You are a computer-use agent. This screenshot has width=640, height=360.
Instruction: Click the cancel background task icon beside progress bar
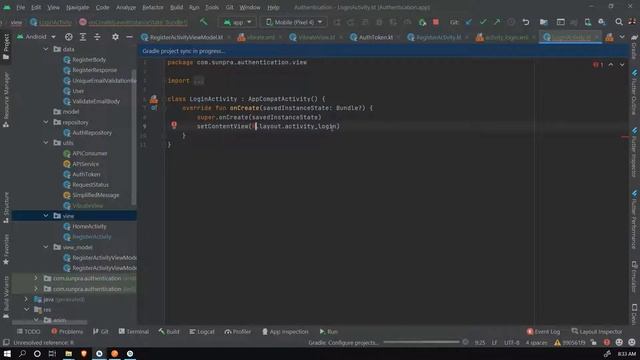point(465,342)
